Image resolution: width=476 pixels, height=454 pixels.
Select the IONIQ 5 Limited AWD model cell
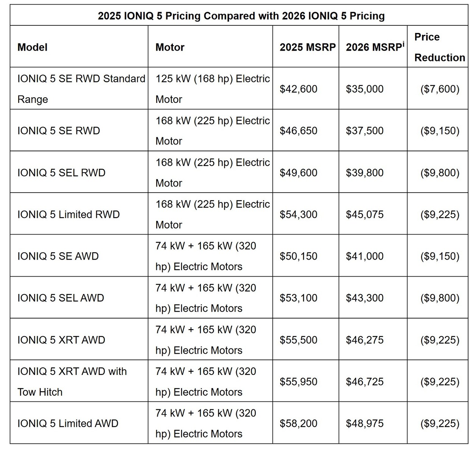point(68,423)
